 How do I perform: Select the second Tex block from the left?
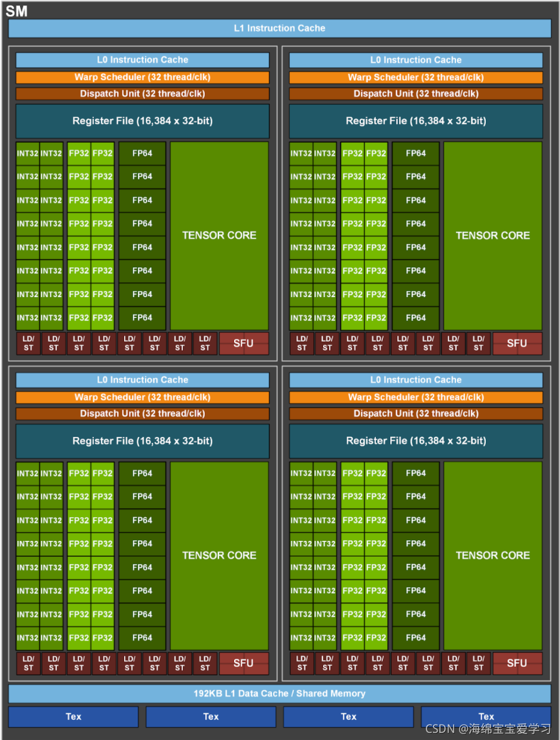(211, 717)
